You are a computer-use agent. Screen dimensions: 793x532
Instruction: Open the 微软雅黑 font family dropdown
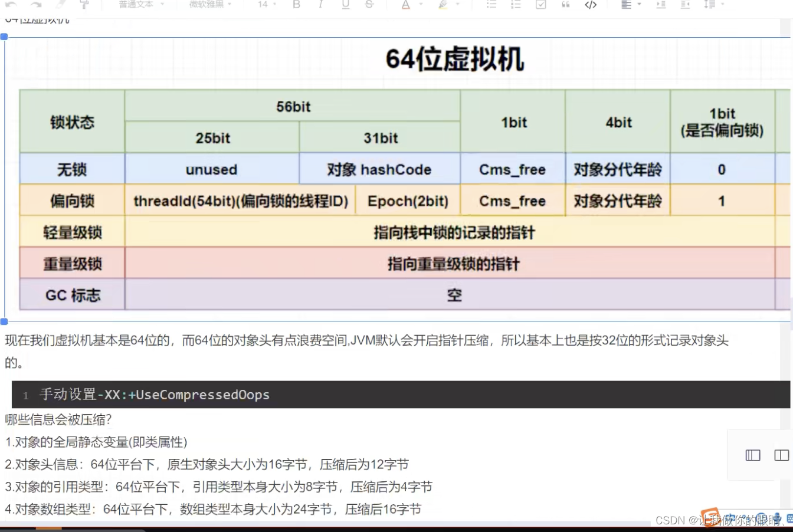pos(210,5)
